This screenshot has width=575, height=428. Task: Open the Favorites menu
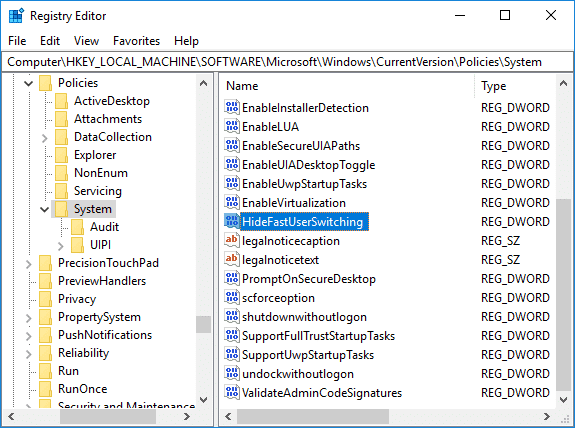point(136,41)
